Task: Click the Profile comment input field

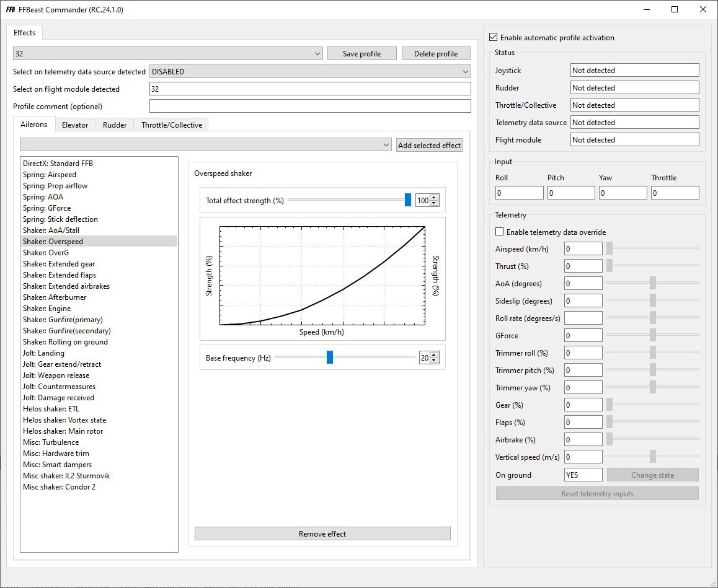Action: click(310, 106)
